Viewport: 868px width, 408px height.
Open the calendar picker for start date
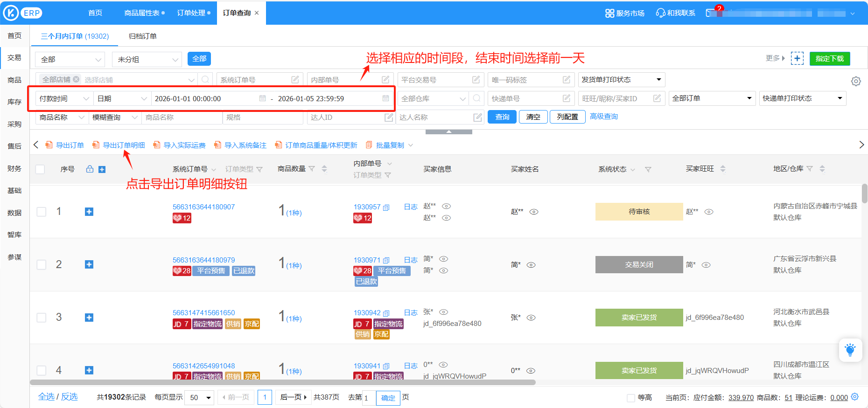262,98
